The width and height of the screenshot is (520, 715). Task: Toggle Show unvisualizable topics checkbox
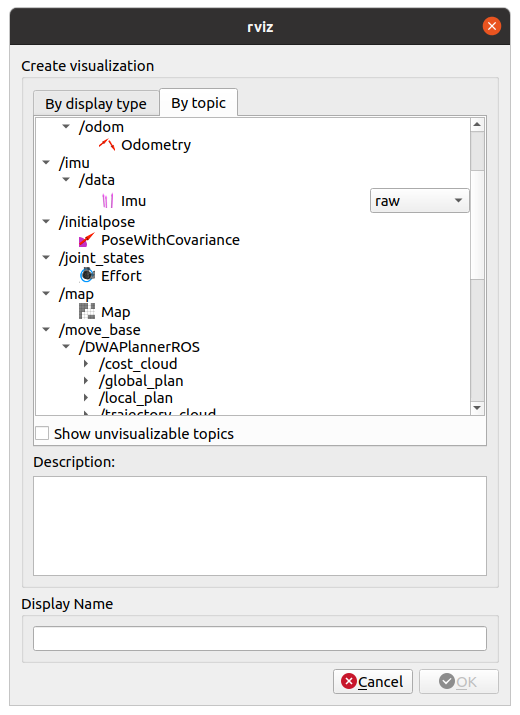(x=42, y=433)
